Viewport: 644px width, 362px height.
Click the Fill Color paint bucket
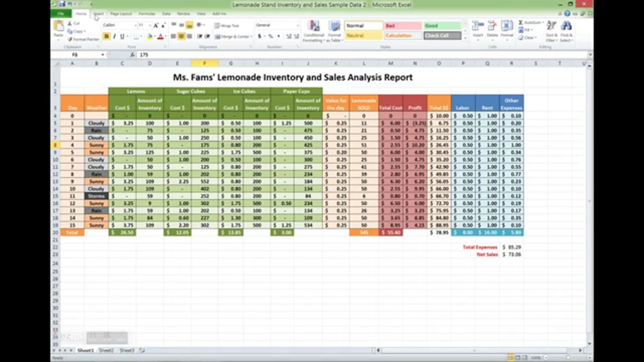(x=150, y=36)
